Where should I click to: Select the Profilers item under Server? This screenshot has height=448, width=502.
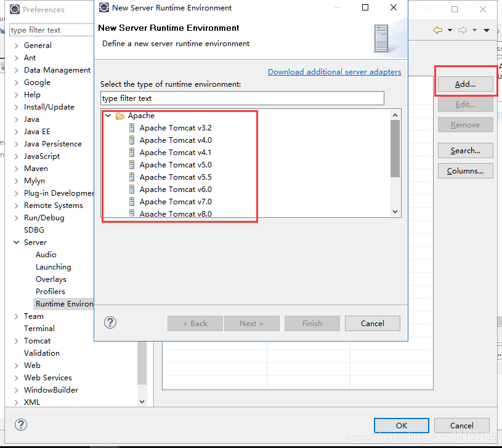click(51, 292)
